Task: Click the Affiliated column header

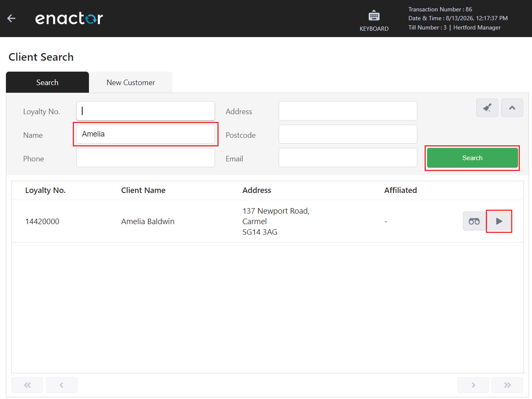Action: pos(400,190)
